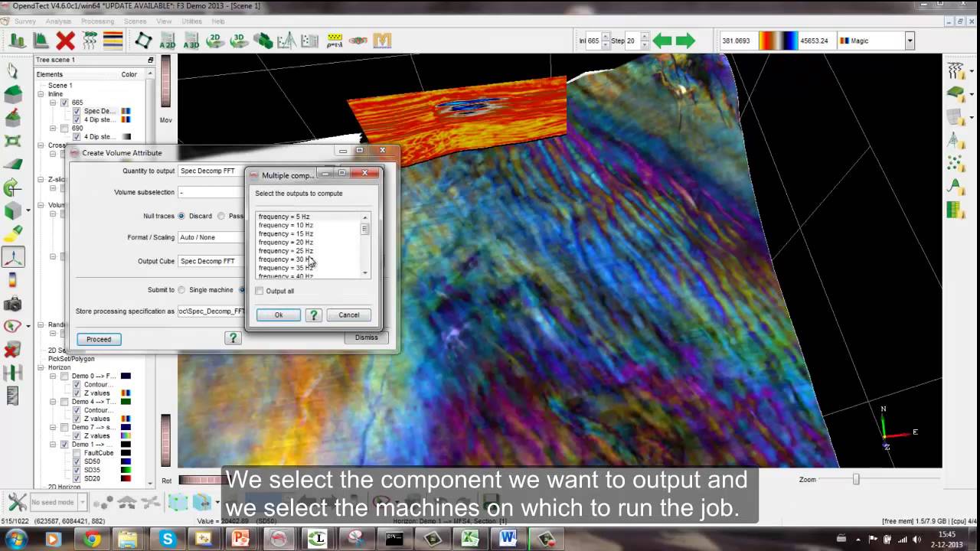Select the Discard null traces radio button
This screenshot has height=551, width=980.
(x=181, y=216)
